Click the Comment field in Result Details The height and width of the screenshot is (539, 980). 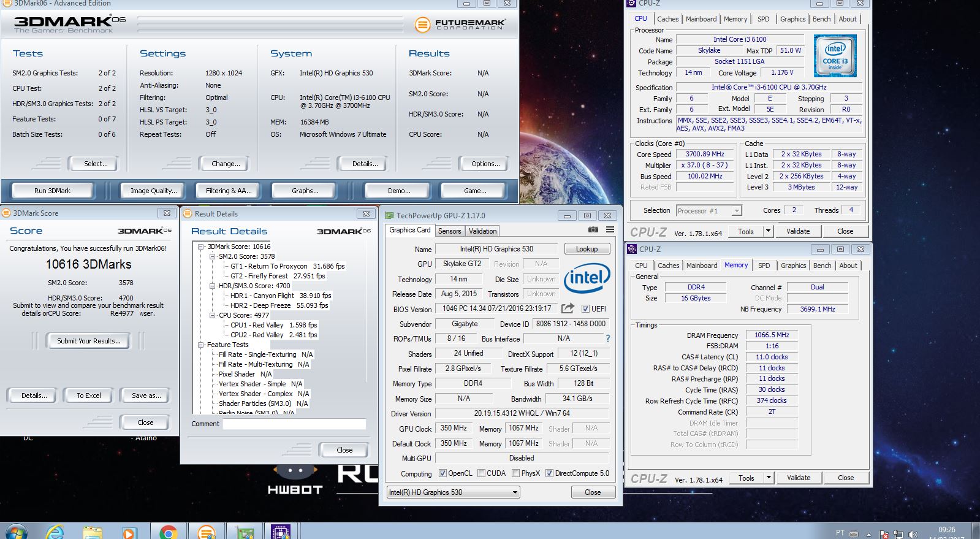(x=294, y=424)
